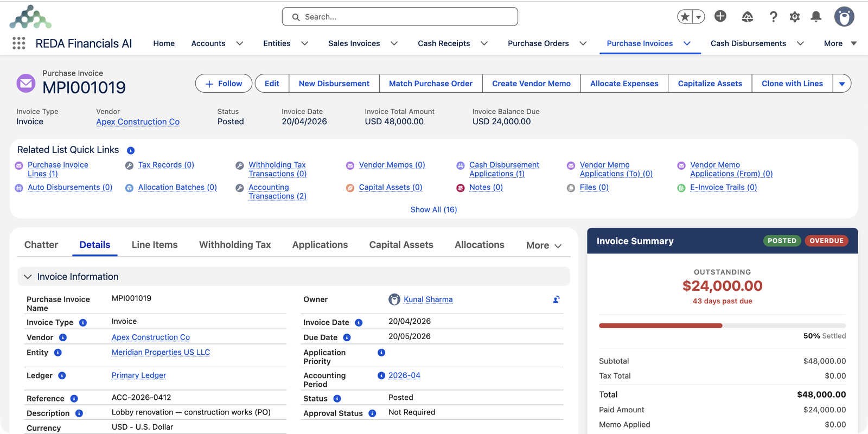Click the Due Date info tooltip icon
868x434 pixels.
[x=347, y=337]
